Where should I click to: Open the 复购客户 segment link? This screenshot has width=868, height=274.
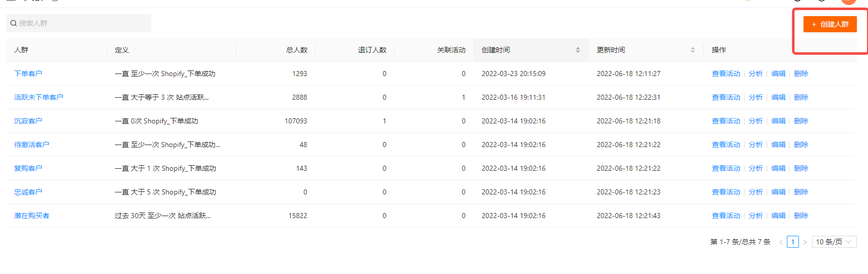[28, 168]
